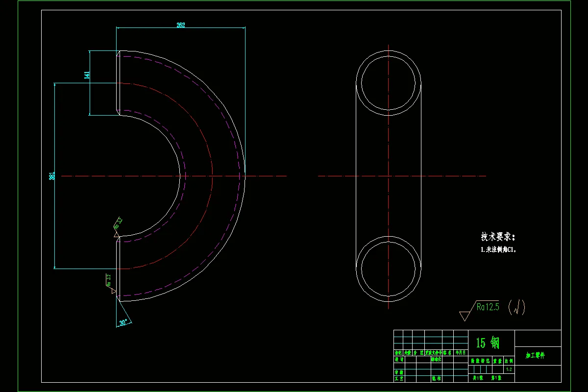588x392 pixels.
Task: Select the 381 vertical dimension text
Action: click(x=51, y=175)
